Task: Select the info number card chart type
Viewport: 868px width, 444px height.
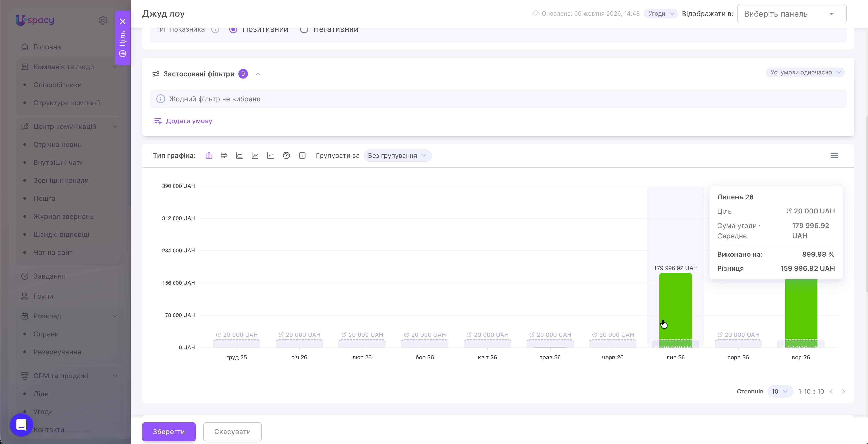Action: (302, 155)
